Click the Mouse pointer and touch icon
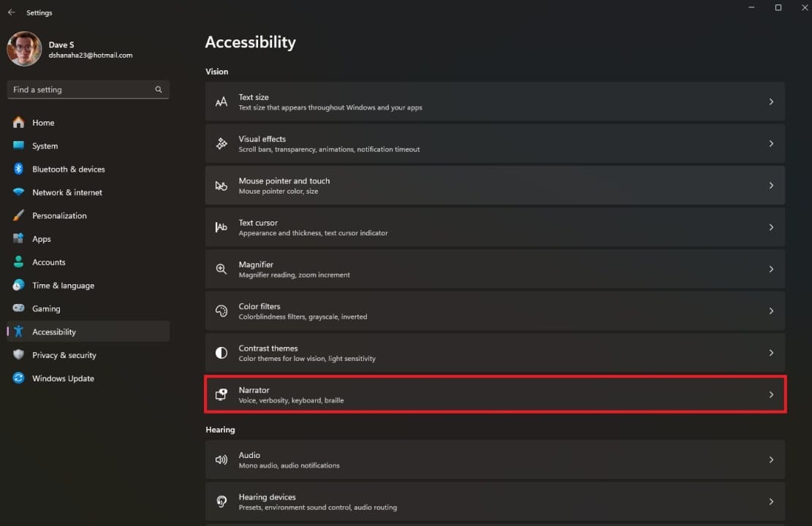Image resolution: width=812 pixels, height=526 pixels. pyautogui.click(x=221, y=186)
